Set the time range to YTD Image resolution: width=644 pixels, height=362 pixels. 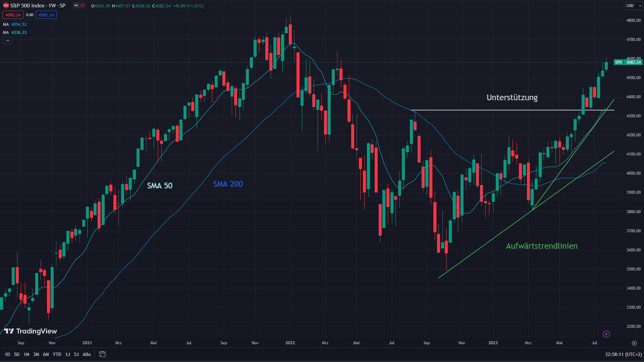point(57,354)
